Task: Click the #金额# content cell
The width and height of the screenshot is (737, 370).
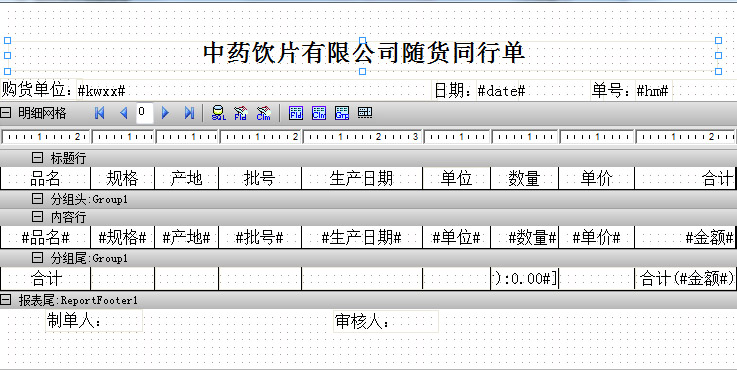Action: pyautogui.click(x=685, y=237)
